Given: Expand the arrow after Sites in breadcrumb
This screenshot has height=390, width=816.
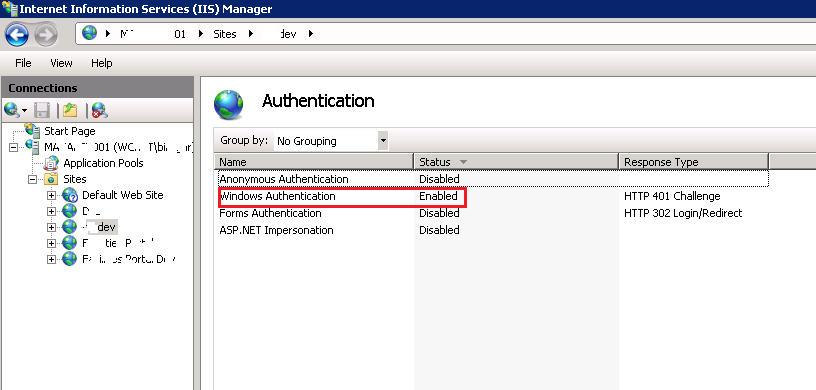Looking at the screenshot, I should click(x=251, y=34).
